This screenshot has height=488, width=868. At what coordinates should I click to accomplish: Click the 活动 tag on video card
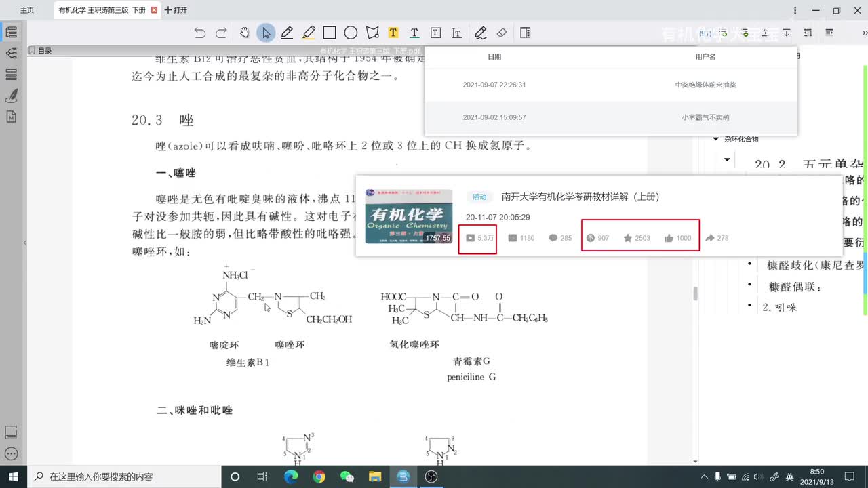point(479,197)
